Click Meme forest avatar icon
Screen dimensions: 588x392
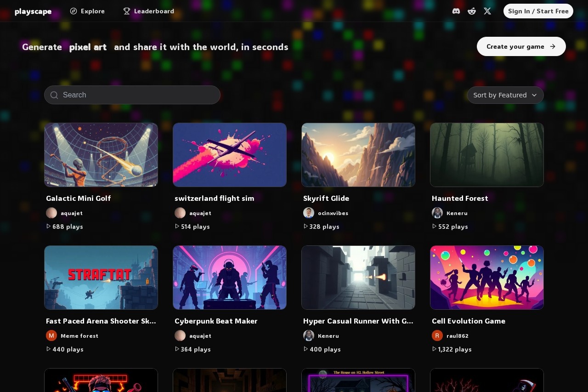(51, 335)
